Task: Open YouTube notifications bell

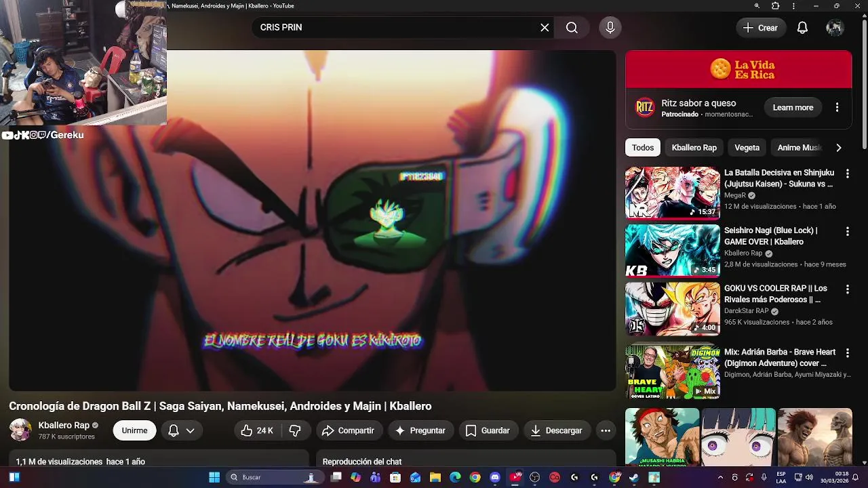Action: [802, 28]
